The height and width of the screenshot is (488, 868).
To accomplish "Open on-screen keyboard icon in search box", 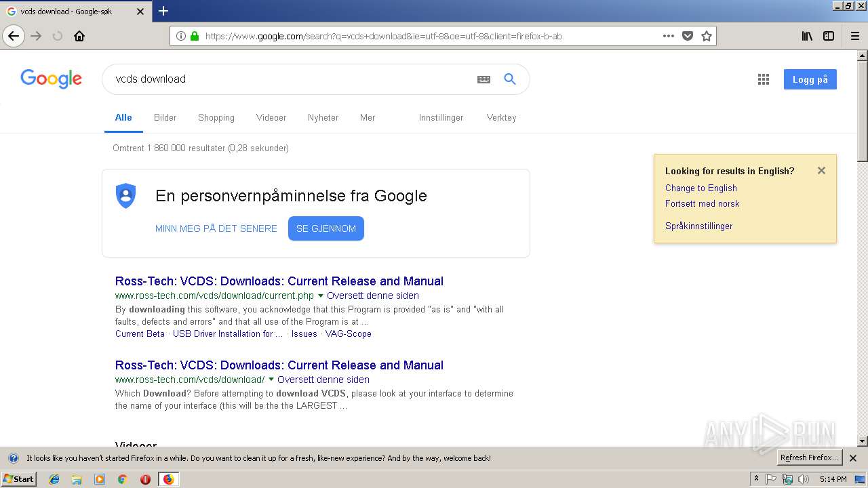I will (x=484, y=79).
